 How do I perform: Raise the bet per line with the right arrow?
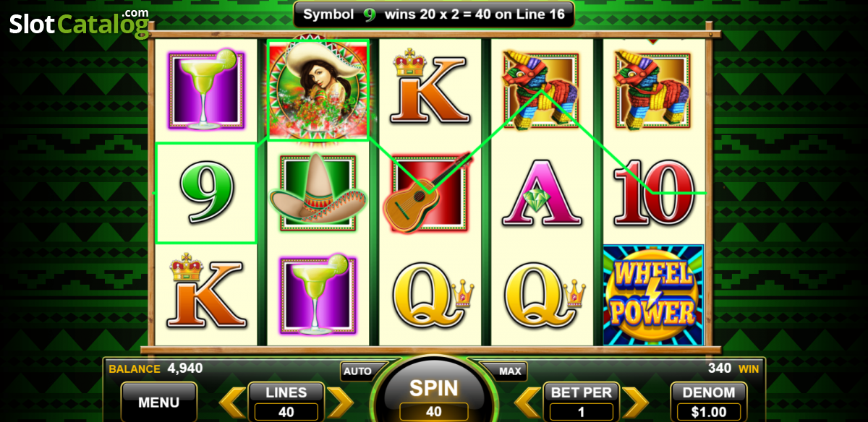pos(636,403)
